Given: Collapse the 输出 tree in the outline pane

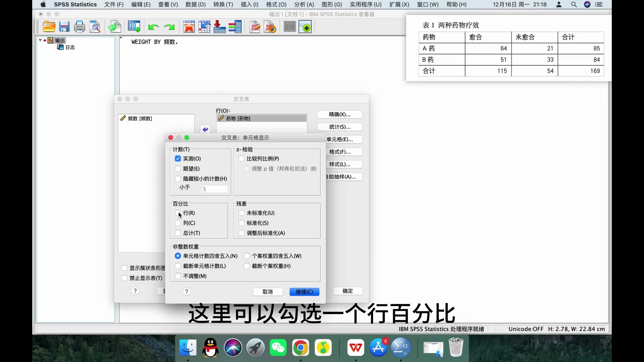Looking at the screenshot, I should (41, 40).
